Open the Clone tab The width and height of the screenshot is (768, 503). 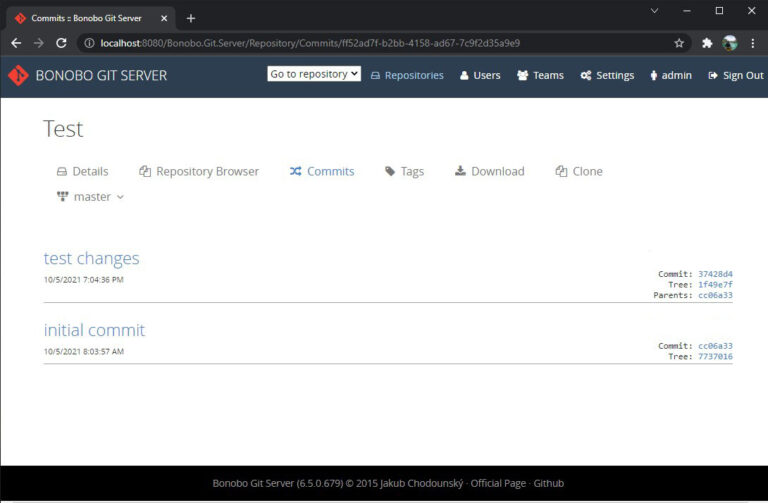579,171
